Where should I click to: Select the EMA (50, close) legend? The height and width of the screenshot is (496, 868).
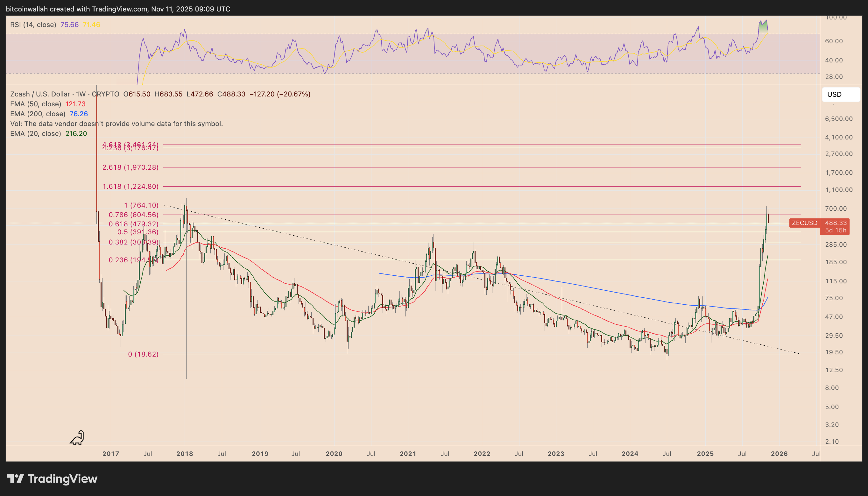pos(35,104)
